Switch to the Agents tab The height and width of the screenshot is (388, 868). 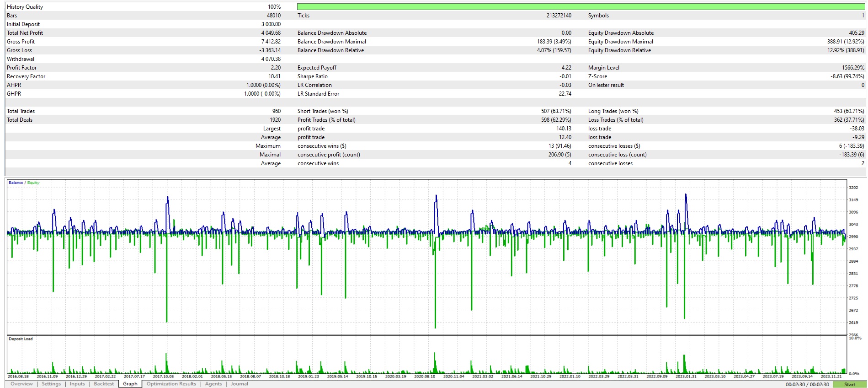pyautogui.click(x=213, y=384)
